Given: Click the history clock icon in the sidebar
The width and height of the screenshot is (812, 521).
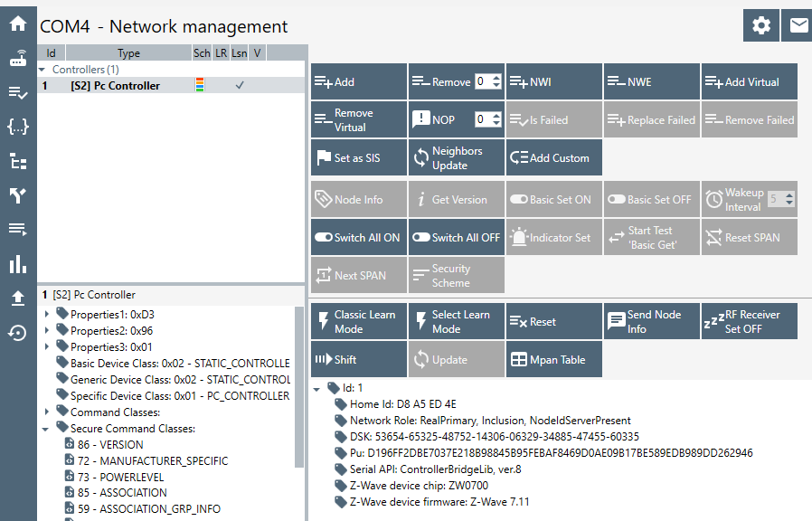Looking at the screenshot, I should [x=17, y=333].
